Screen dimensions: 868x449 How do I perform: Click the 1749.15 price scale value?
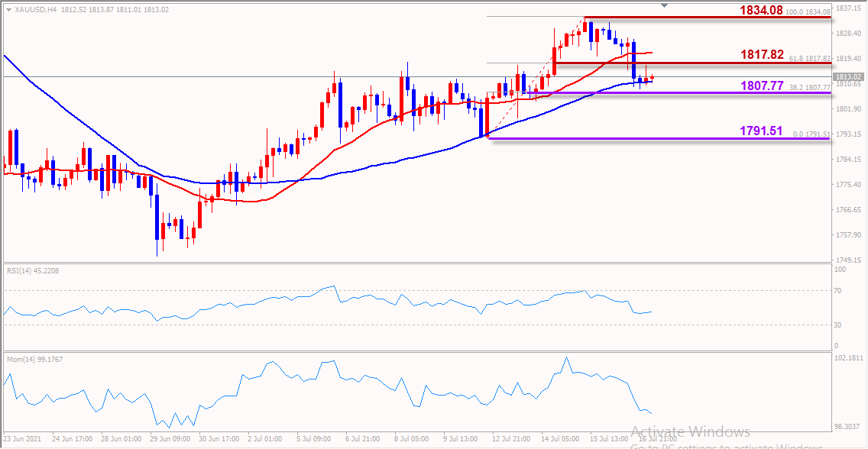[x=848, y=260]
